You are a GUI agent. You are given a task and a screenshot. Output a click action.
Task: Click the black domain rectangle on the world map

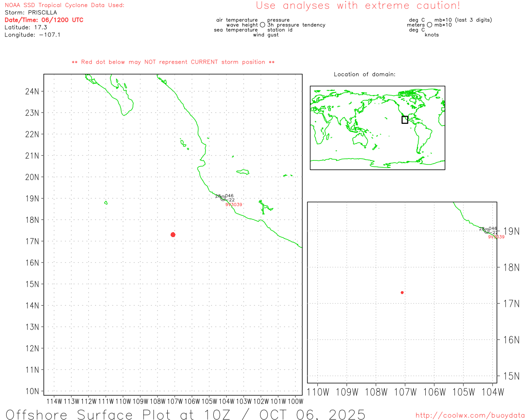click(405, 120)
